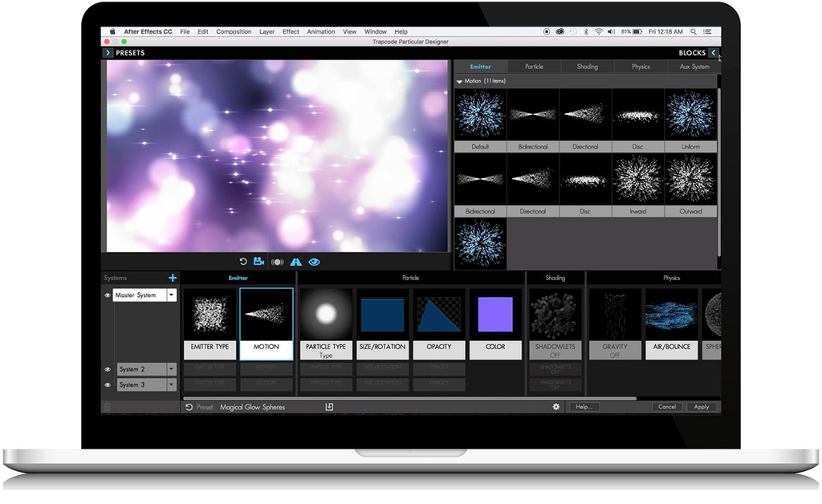This screenshot has width=822, height=504.
Task: Open the Window menu
Action: 376,31
